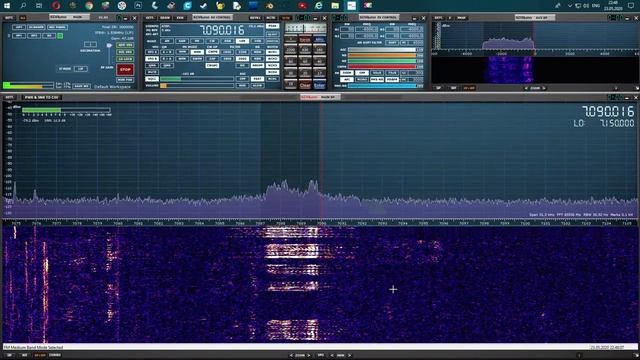Launch Opera browser from the taskbar
The image size is (640, 360).
pos(56,6)
